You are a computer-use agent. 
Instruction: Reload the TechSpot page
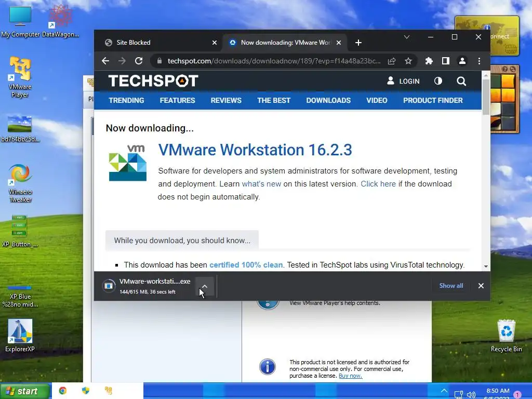tap(138, 61)
